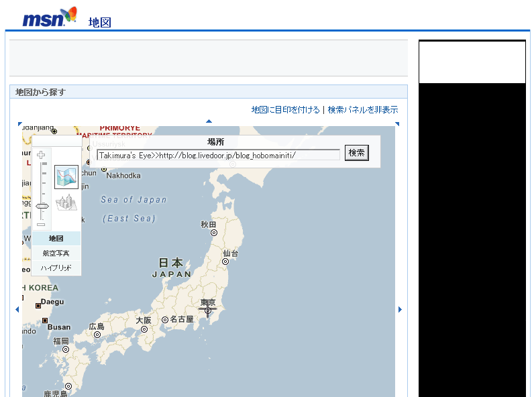Click the top zoom level tick
The height and width of the screenshot is (397, 532).
click(44, 164)
